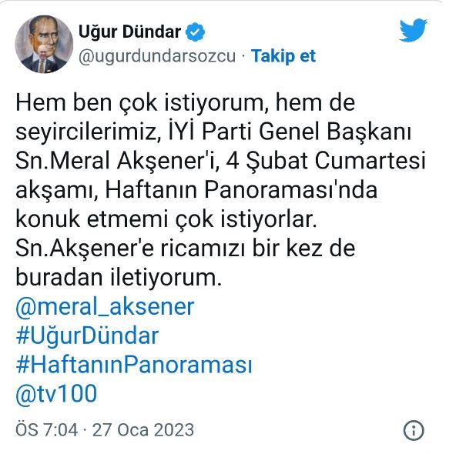Screen dimensions: 476x454
Task: Click Takip et to follow
Action: [283, 56]
